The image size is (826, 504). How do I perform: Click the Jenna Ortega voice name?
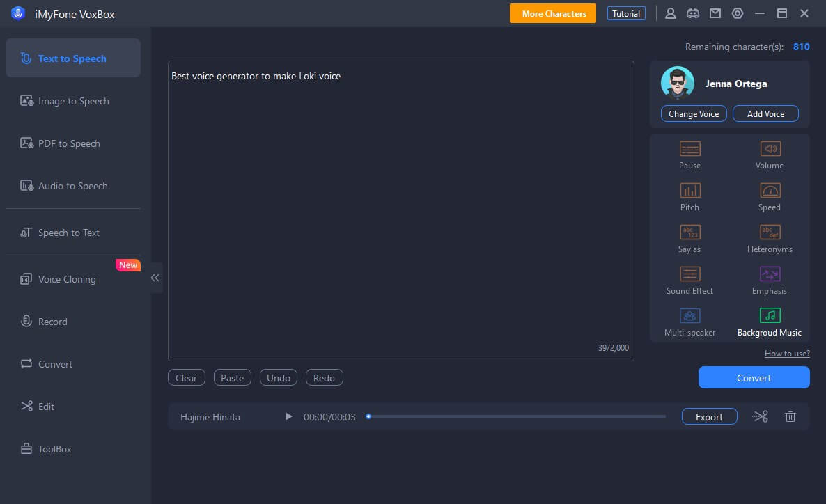(736, 84)
